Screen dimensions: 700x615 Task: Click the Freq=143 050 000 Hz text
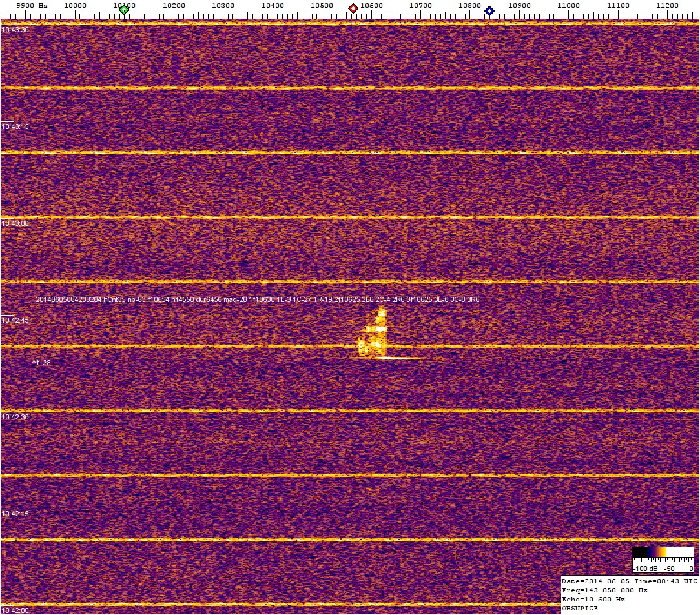pyautogui.click(x=604, y=590)
